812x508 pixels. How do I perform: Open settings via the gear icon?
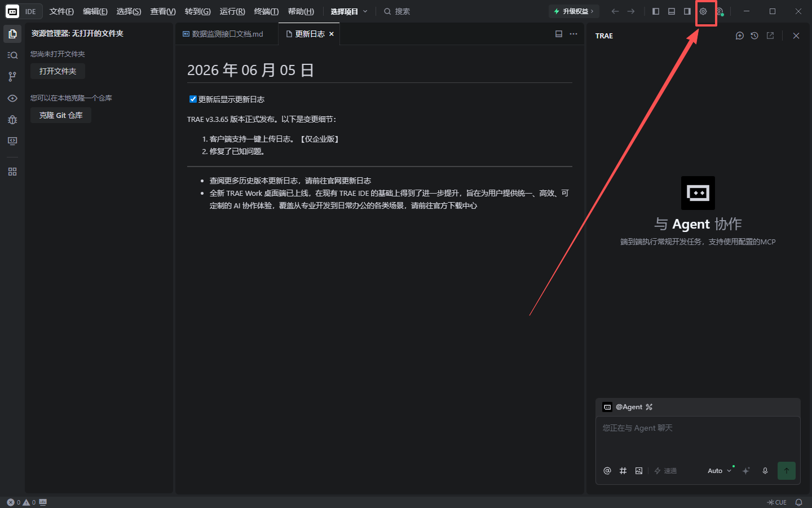(703, 11)
